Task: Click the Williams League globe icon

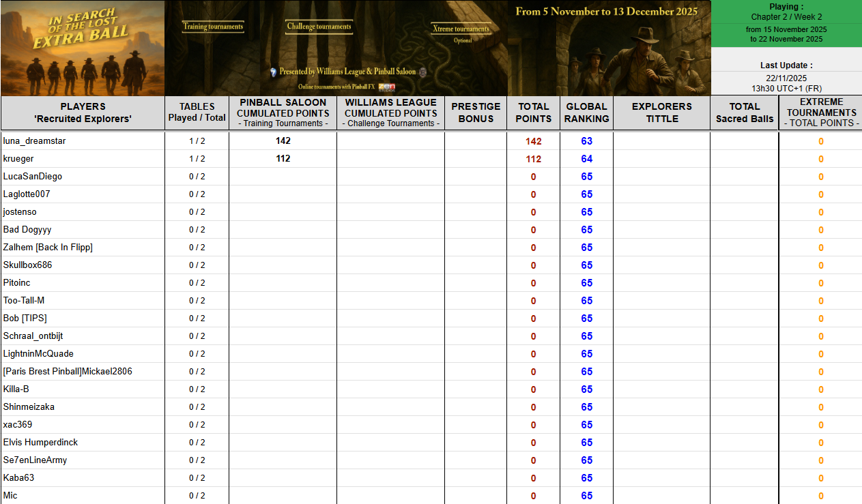Action: (x=273, y=72)
